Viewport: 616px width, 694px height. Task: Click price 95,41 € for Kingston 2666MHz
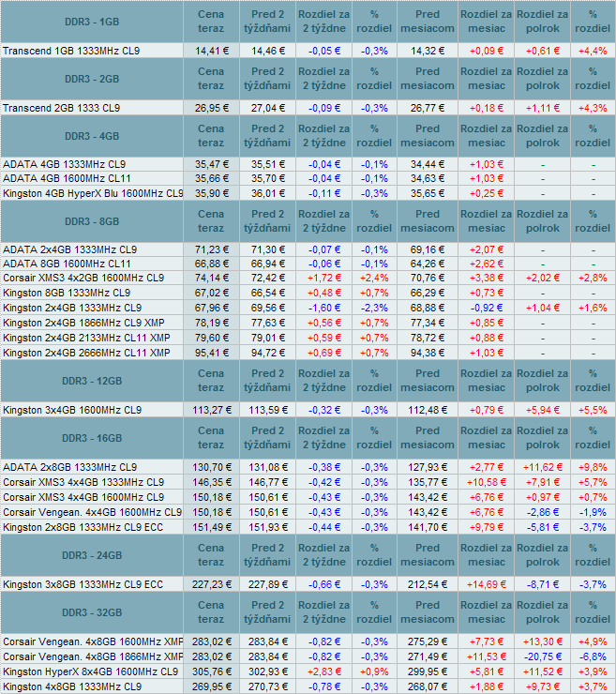[212, 354]
